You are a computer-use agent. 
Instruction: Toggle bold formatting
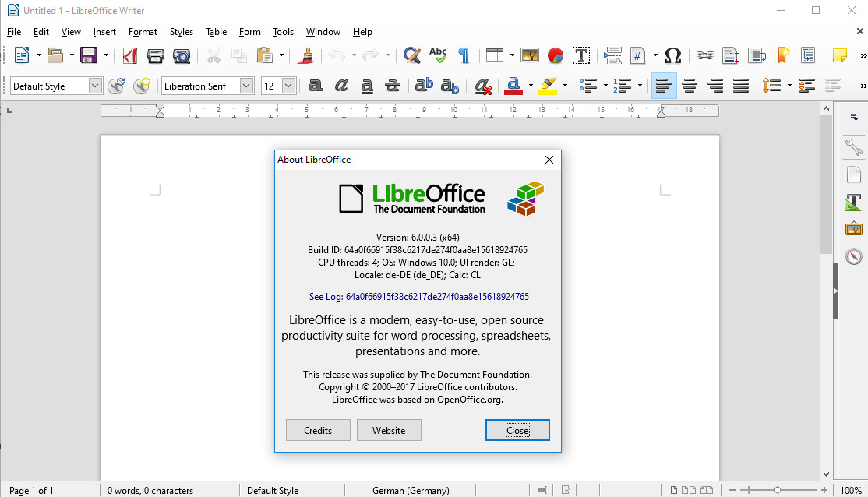(315, 86)
